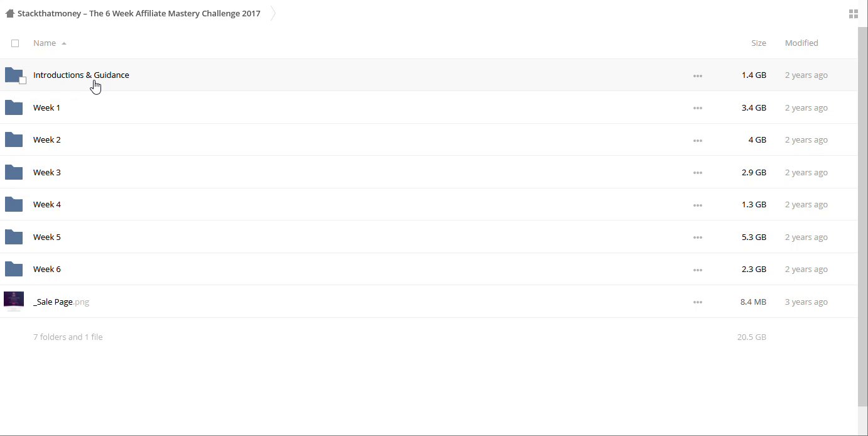Image resolution: width=868 pixels, height=436 pixels.
Task: Tick the select-all checkbox in the header
Action: point(15,43)
